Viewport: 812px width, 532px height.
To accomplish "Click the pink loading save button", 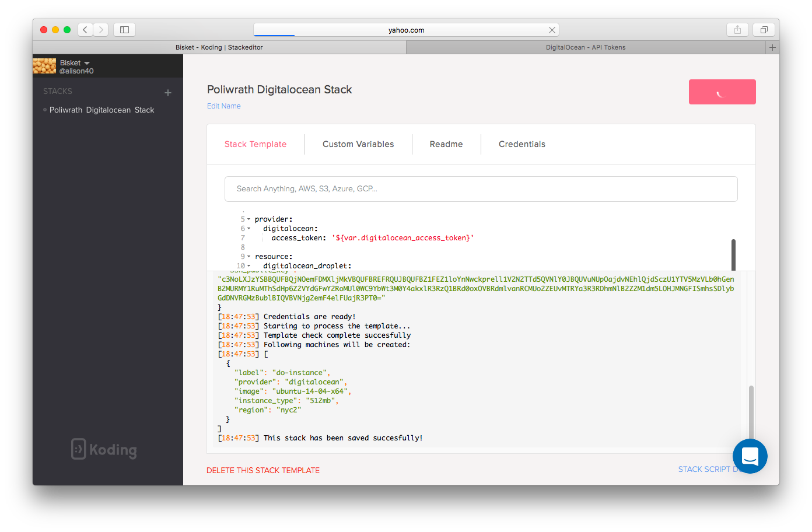I will [722, 92].
